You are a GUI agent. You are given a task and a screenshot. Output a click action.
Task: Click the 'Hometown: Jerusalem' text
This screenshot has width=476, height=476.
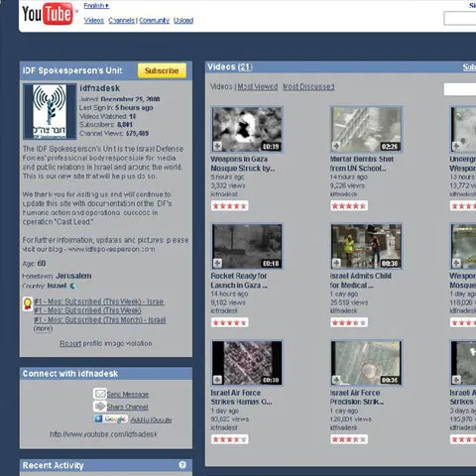pos(57,276)
